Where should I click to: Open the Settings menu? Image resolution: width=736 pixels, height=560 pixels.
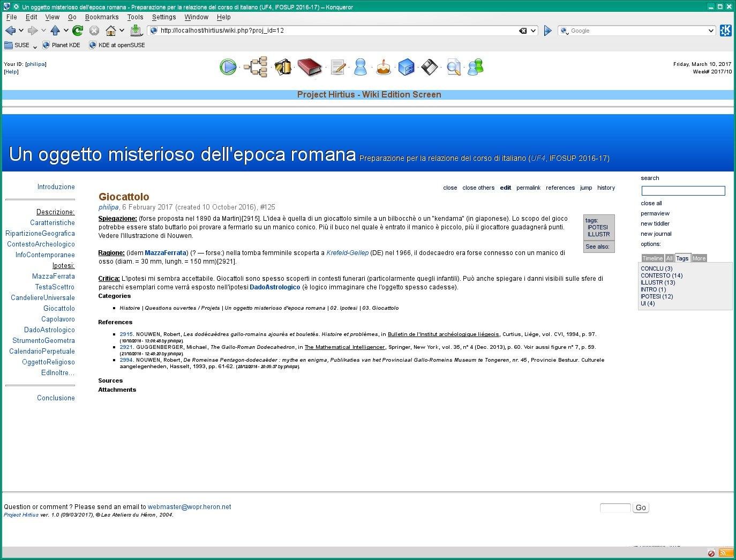click(164, 17)
